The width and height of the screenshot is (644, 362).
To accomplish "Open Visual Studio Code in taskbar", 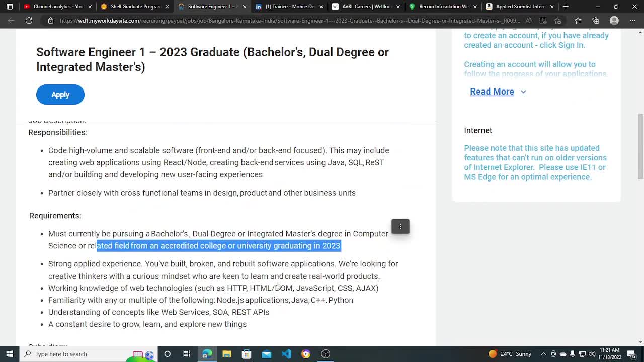I will point(286,354).
